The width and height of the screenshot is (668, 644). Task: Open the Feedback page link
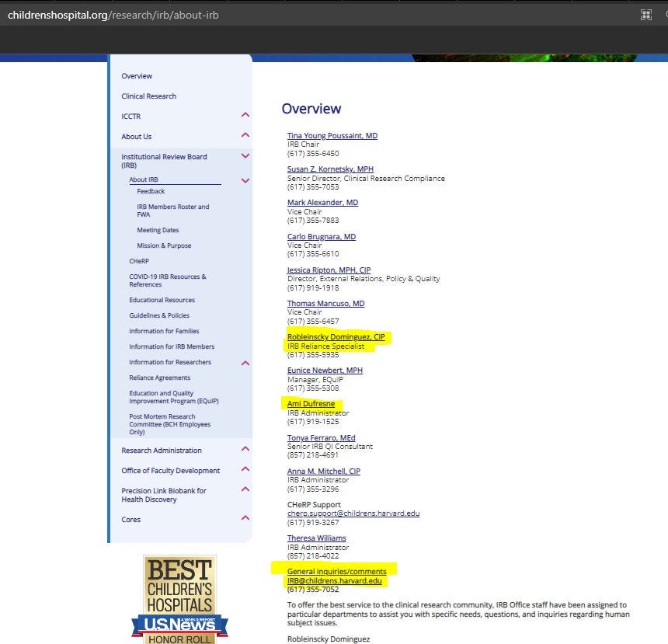point(151,191)
